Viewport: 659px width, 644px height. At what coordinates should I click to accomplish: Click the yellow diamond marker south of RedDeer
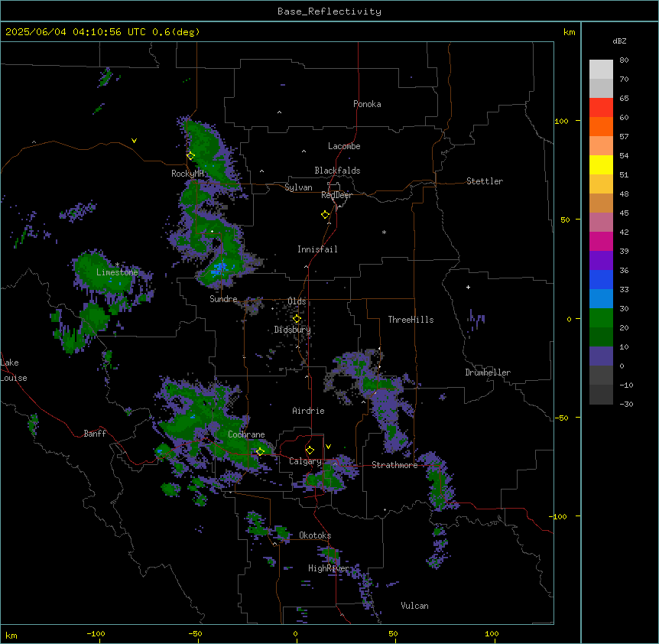[326, 215]
